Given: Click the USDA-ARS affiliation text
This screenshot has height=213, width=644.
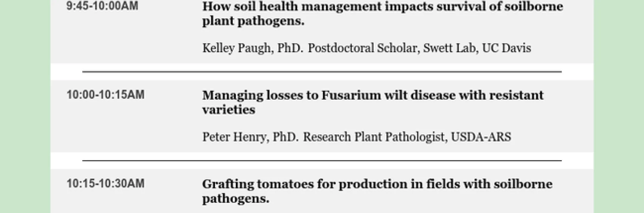Looking at the screenshot, I should tap(481, 137).
